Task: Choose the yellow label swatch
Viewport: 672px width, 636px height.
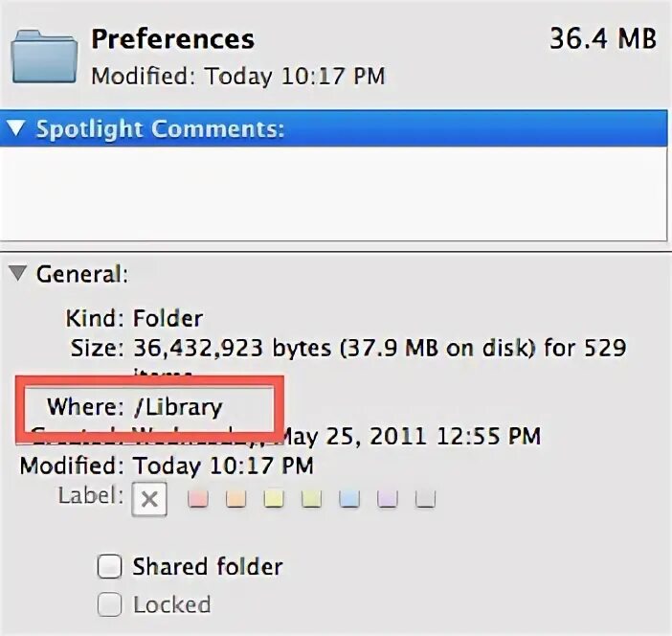Action: [x=274, y=498]
